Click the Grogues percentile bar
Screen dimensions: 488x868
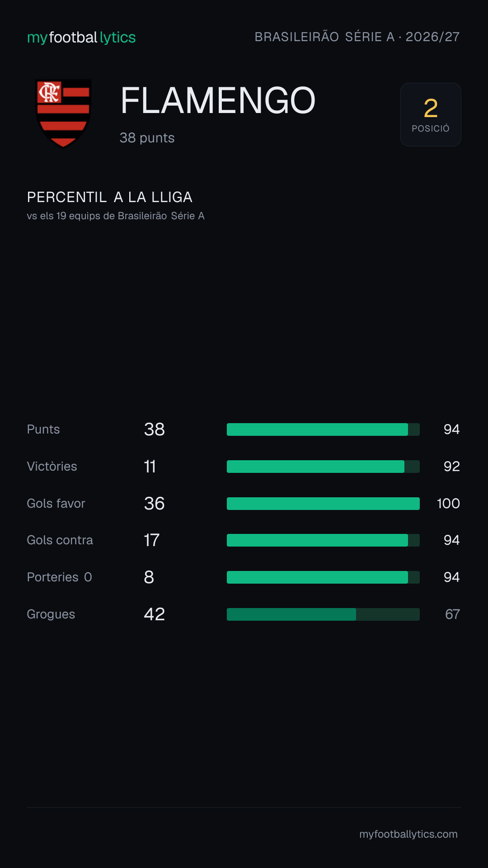click(x=323, y=614)
